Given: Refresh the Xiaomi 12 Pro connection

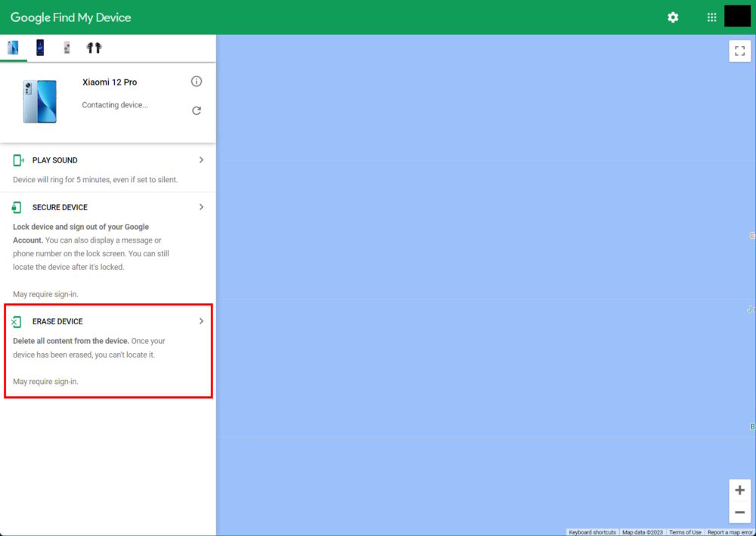Looking at the screenshot, I should pos(197,110).
